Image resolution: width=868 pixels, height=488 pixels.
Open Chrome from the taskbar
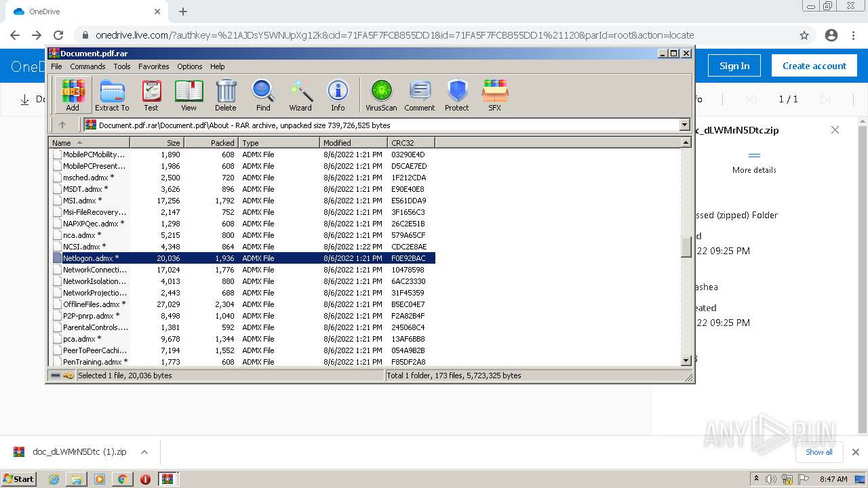122,479
